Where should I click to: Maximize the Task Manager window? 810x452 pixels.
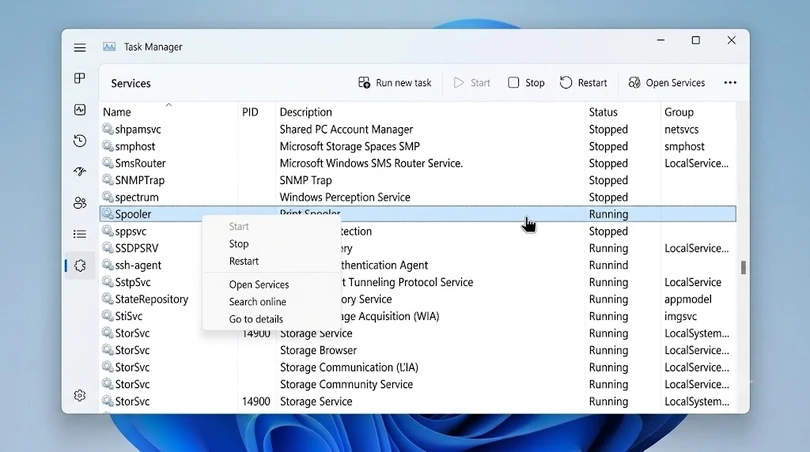(x=696, y=40)
